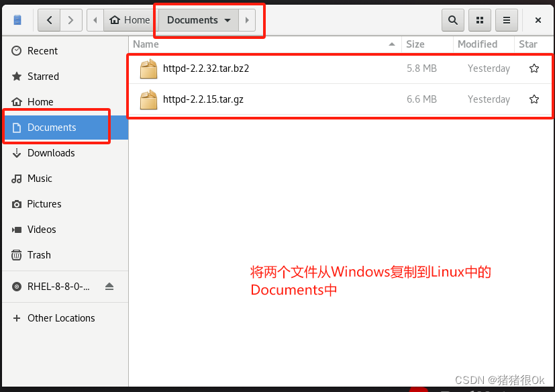Open Starred in the sidebar
This screenshot has width=555, height=392.
tap(66, 77)
